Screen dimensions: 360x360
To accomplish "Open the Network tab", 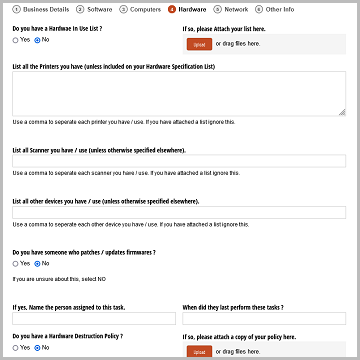I will tap(236, 9).
